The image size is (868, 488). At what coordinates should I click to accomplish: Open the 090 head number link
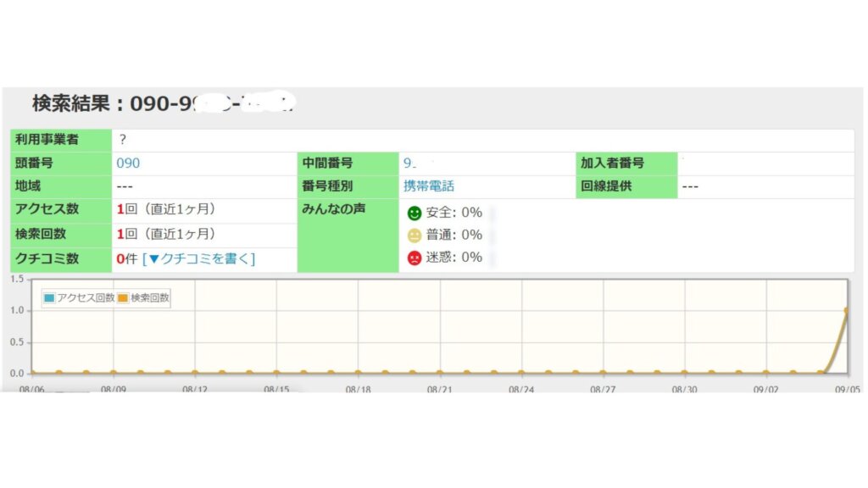(x=128, y=164)
